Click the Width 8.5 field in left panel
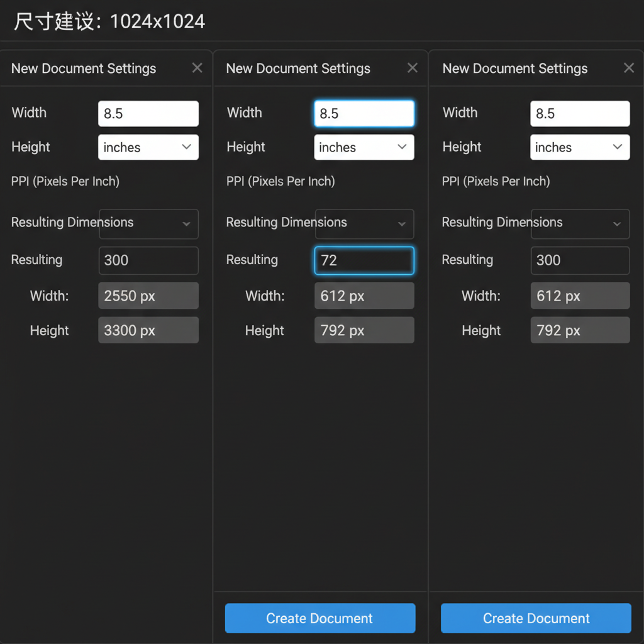Image resolution: width=644 pixels, height=644 pixels. point(148,113)
